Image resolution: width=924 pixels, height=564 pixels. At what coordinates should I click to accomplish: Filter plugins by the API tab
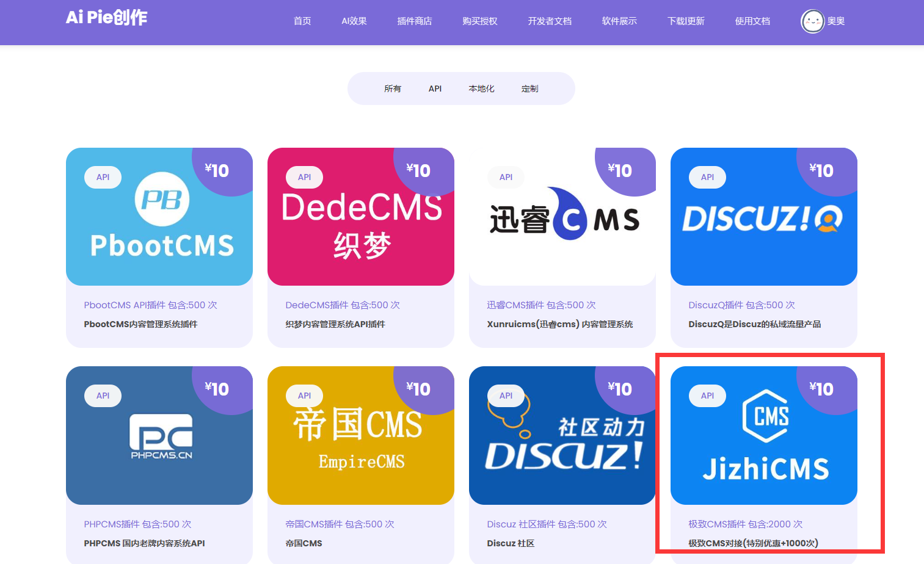click(x=435, y=89)
